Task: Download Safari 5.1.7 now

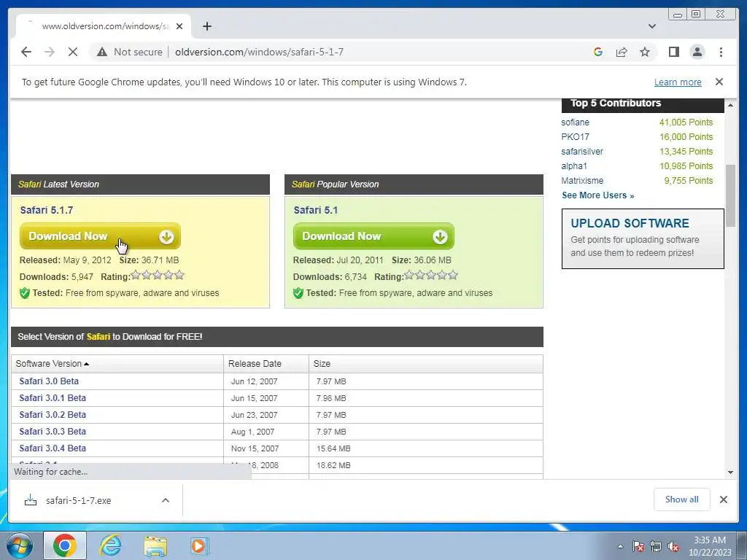Action: pyautogui.click(x=100, y=236)
